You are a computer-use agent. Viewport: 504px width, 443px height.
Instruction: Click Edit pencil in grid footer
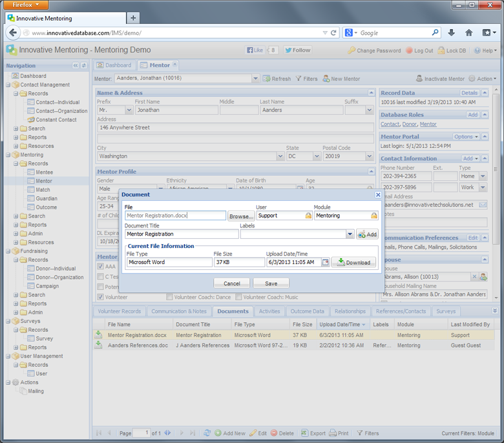pyautogui.click(x=253, y=433)
